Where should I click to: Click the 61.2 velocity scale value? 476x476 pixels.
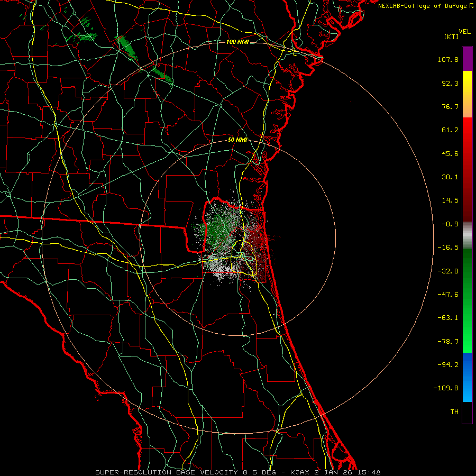(x=450, y=130)
